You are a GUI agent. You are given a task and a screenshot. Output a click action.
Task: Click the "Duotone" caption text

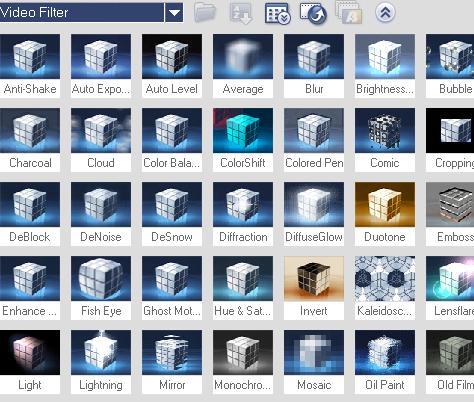click(385, 237)
